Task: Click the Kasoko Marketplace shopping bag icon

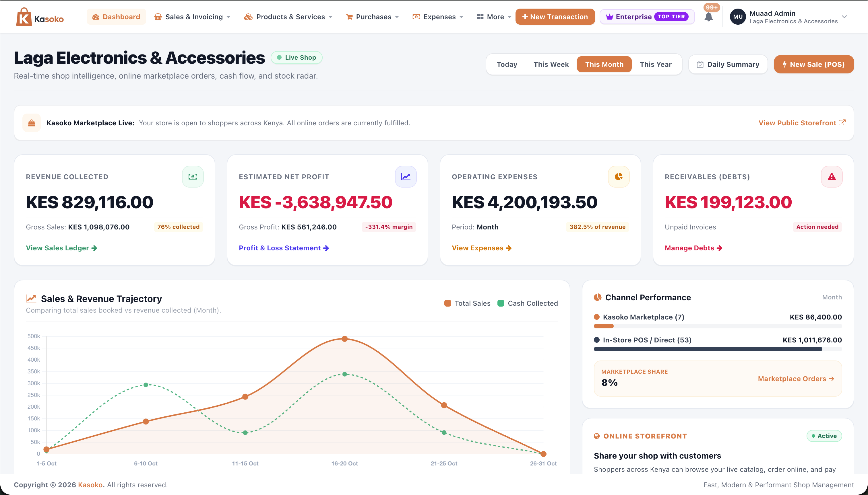Action: point(32,123)
